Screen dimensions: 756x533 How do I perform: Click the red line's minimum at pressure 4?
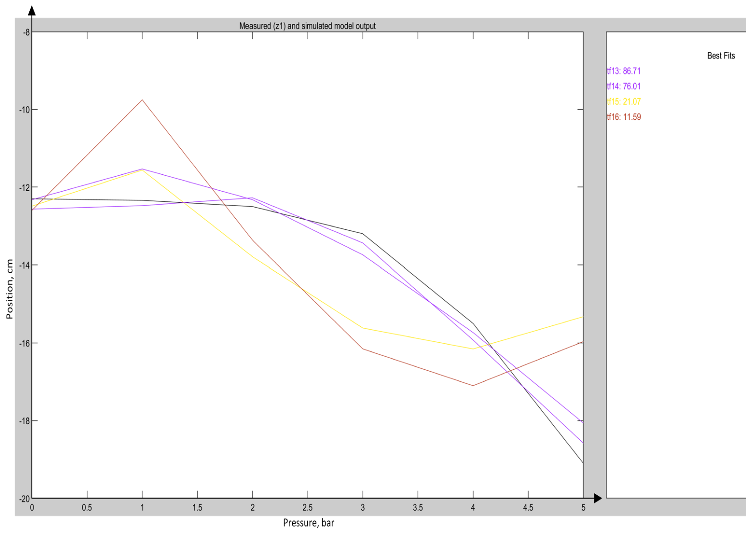click(473, 385)
